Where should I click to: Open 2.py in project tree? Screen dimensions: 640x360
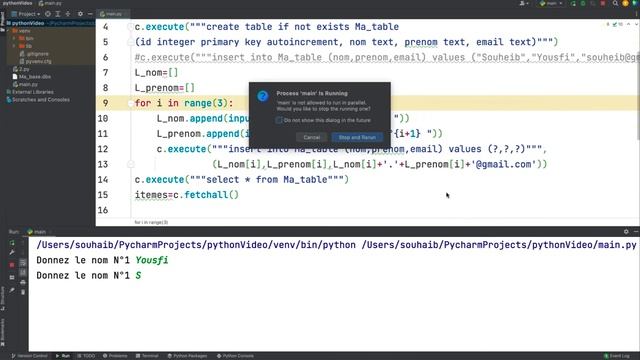[21, 69]
